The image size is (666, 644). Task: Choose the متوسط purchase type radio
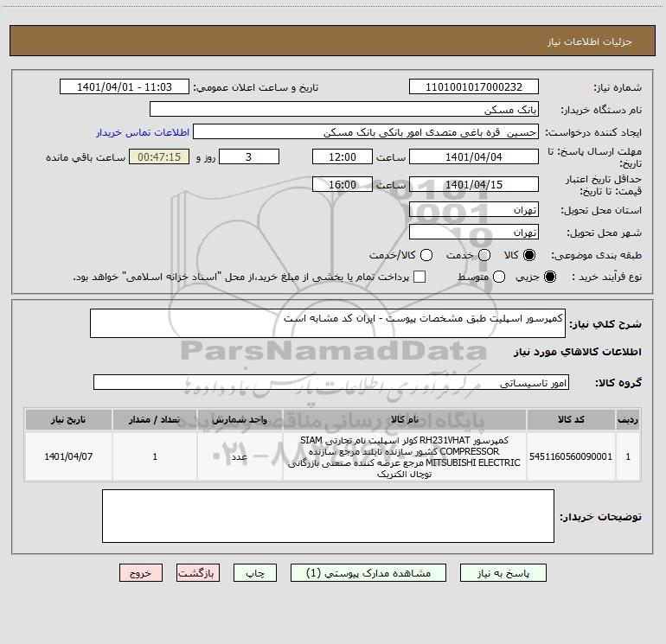click(499, 277)
